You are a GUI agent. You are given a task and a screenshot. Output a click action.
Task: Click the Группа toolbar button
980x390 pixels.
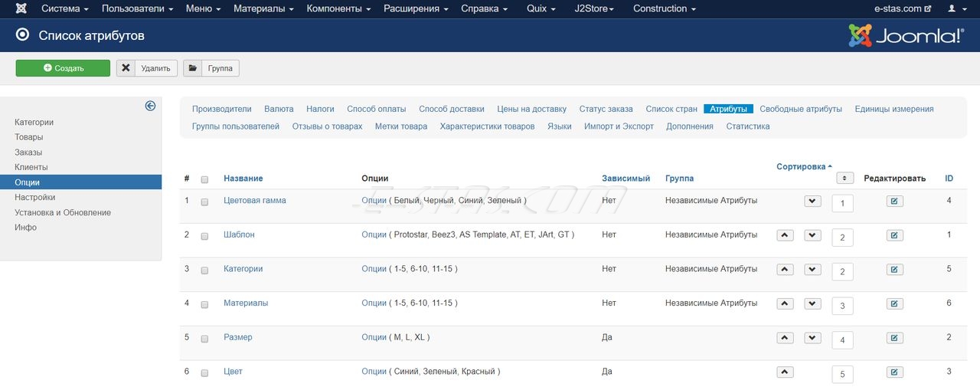click(x=211, y=68)
